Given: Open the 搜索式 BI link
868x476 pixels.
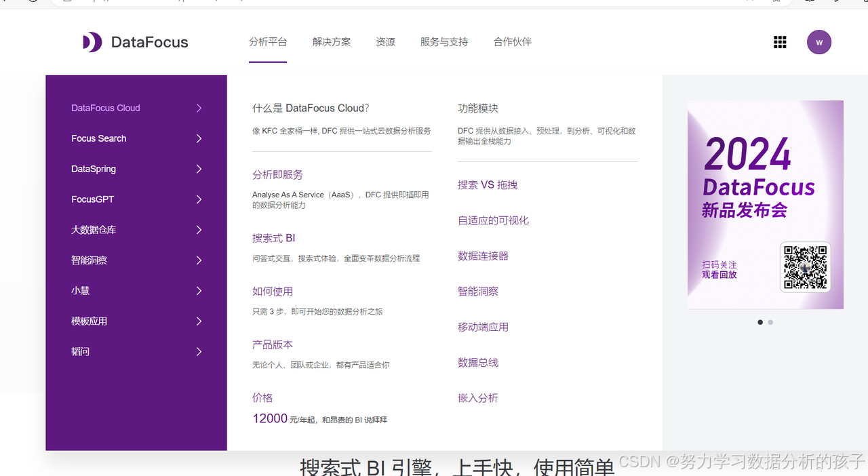Looking at the screenshot, I should [x=274, y=239].
